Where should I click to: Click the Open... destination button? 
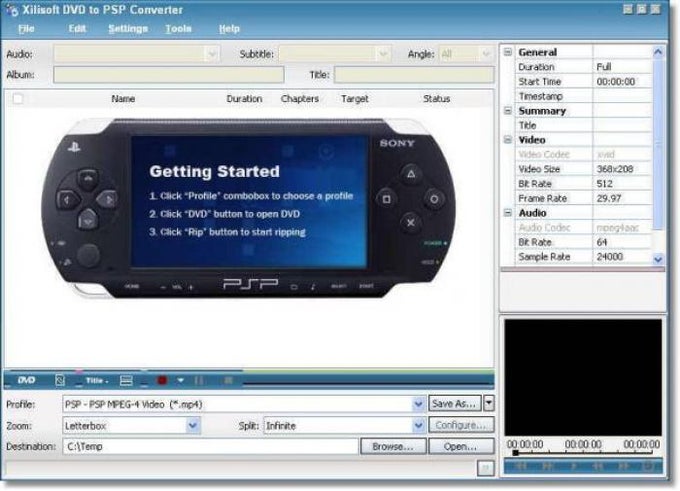[x=461, y=446]
